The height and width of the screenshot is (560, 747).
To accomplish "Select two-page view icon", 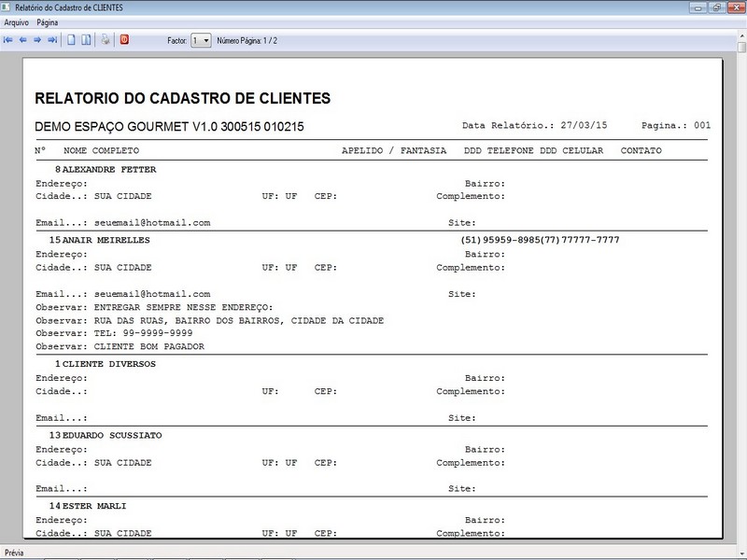I will click(86, 40).
